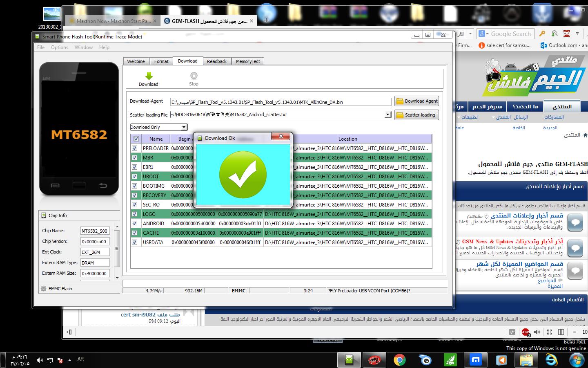This screenshot has height=368, width=588.
Task: Click the volume speaker icon in system tray
Action: point(40,360)
